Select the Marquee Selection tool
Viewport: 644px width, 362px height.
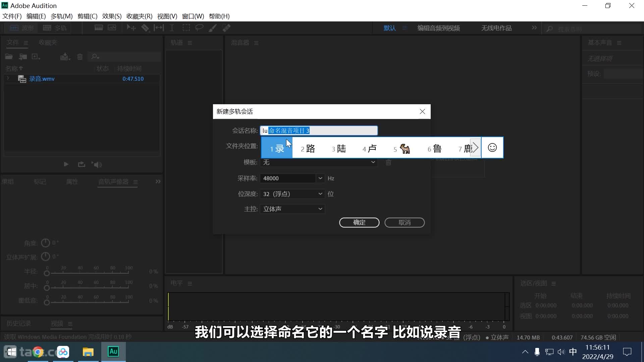tap(186, 28)
